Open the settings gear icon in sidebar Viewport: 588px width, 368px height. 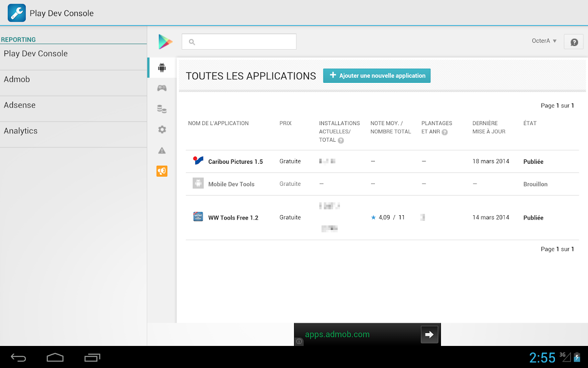point(162,130)
